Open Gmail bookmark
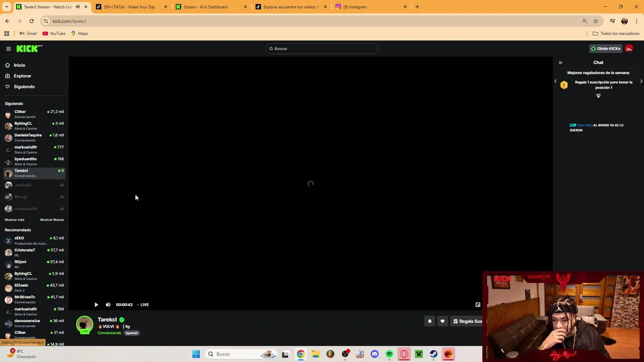The image size is (644, 362). point(28,34)
